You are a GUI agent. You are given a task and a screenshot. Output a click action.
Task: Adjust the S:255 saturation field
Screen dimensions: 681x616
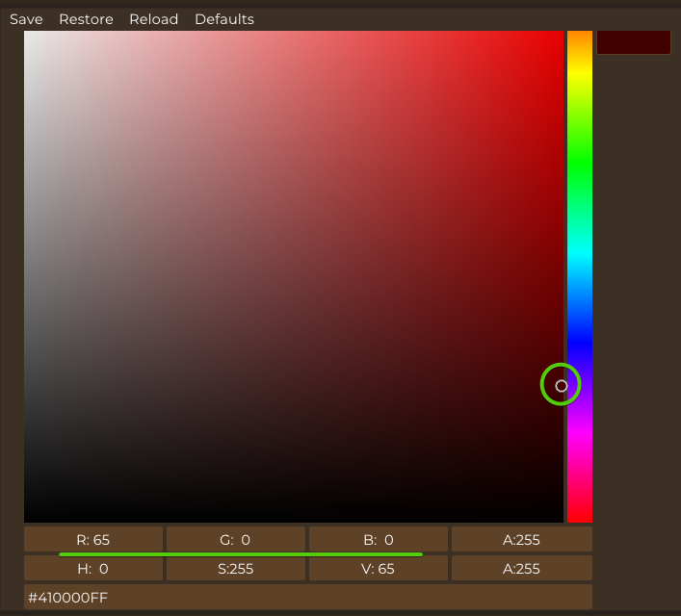point(236,568)
